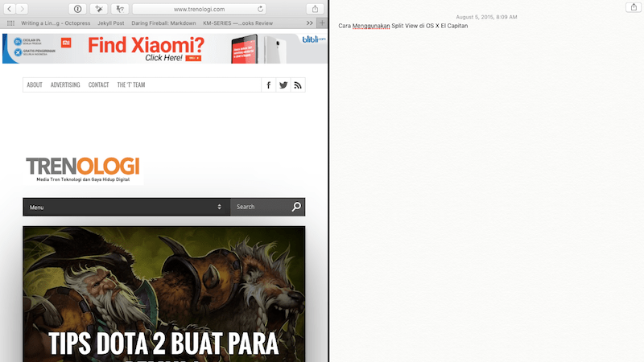
Task: Go back using Safari's back arrow
Action: [10, 9]
